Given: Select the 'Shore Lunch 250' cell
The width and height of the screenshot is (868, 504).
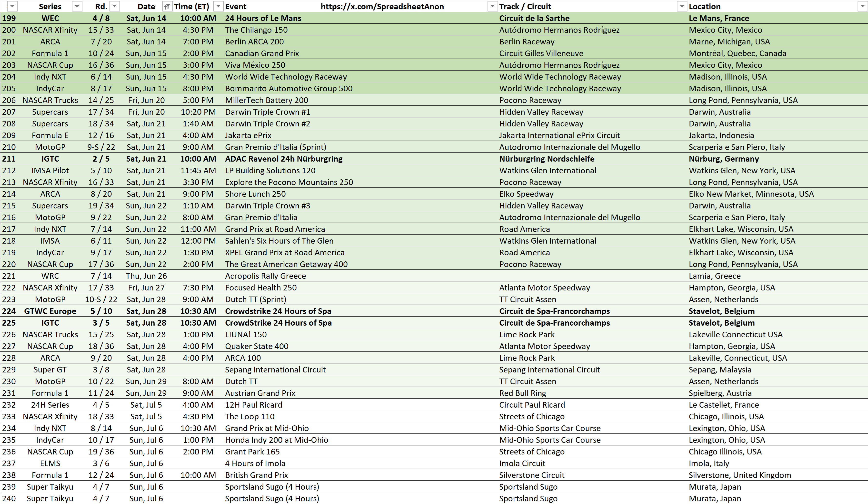Looking at the screenshot, I should [x=255, y=194].
